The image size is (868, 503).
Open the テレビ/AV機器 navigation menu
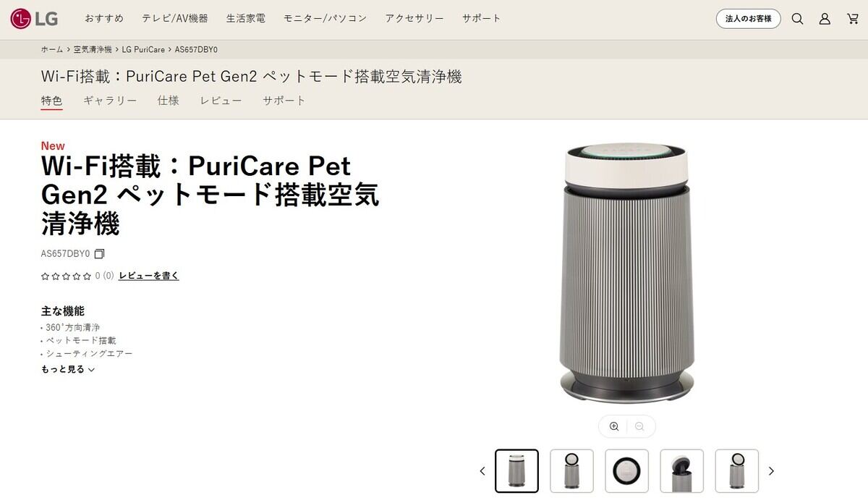(x=174, y=18)
